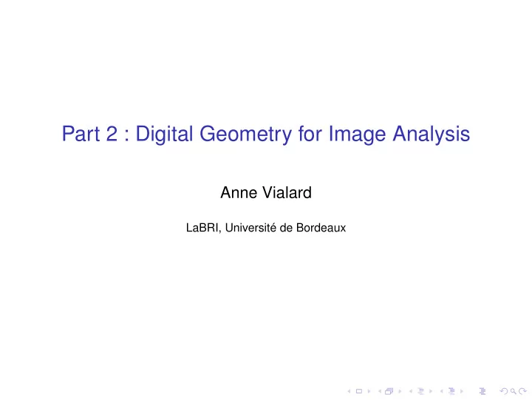Click the section navigation icon
This screenshot has width=532, height=400.
pos(451,391)
